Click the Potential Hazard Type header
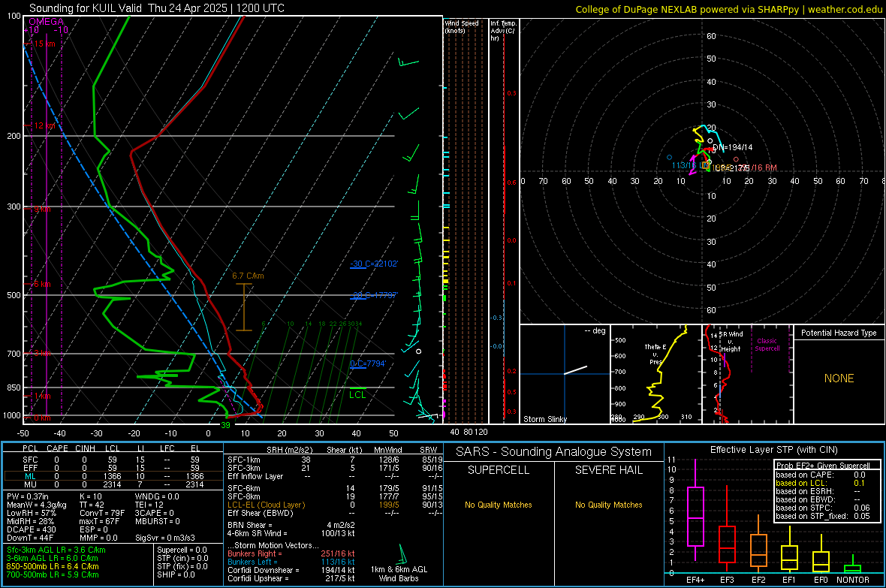The image size is (886, 588). tap(839, 333)
